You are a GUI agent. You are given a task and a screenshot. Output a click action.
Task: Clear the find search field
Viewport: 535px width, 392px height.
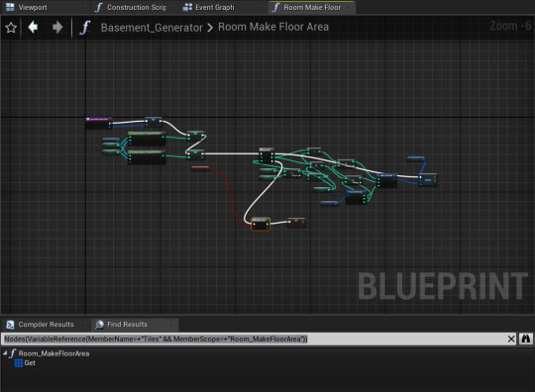coord(511,339)
